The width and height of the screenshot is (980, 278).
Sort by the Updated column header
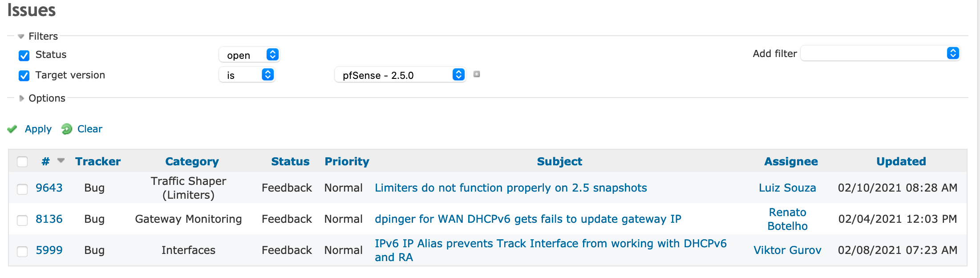click(x=901, y=161)
